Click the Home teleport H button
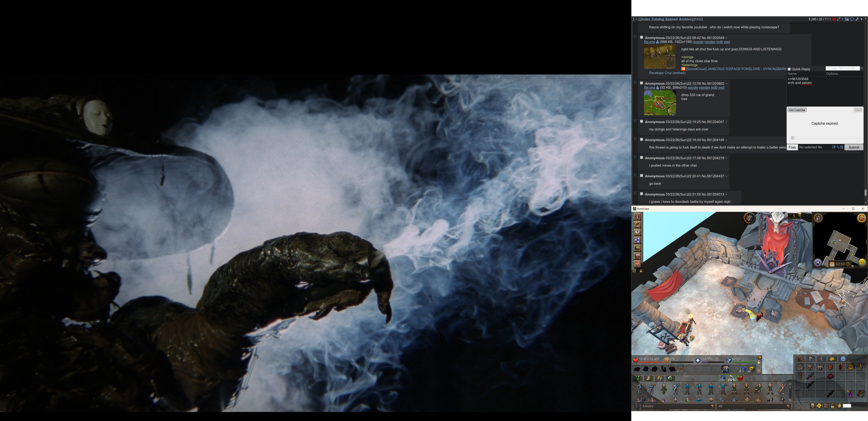Viewport: 868px width, 421px height. 818,263
